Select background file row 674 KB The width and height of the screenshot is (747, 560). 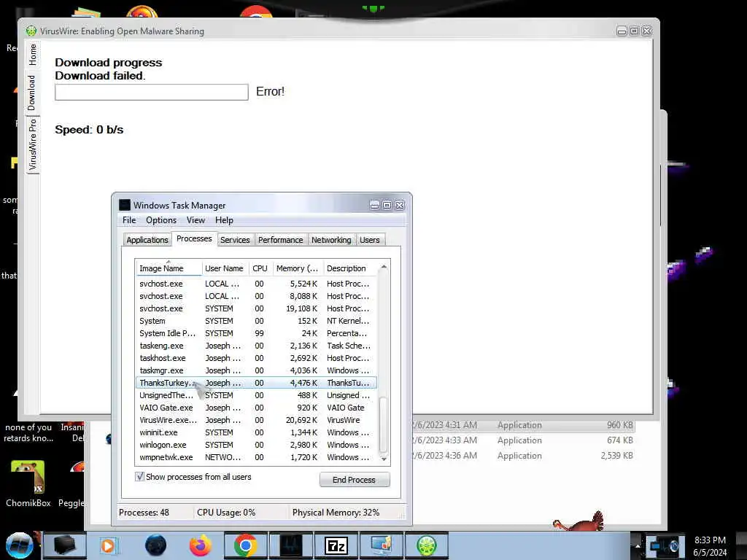click(x=524, y=440)
